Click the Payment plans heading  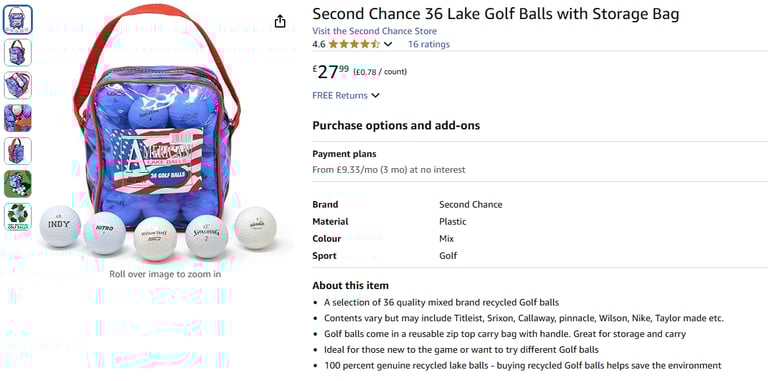coord(344,154)
